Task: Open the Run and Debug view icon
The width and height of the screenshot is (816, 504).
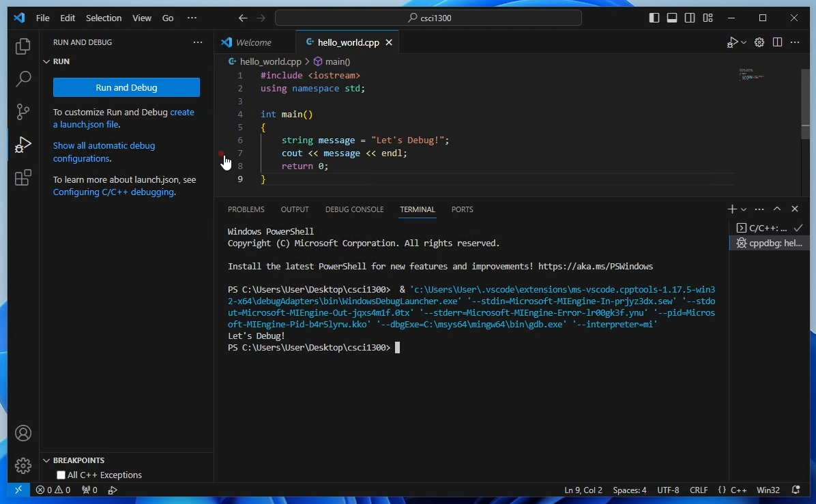Action: click(x=23, y=145)
